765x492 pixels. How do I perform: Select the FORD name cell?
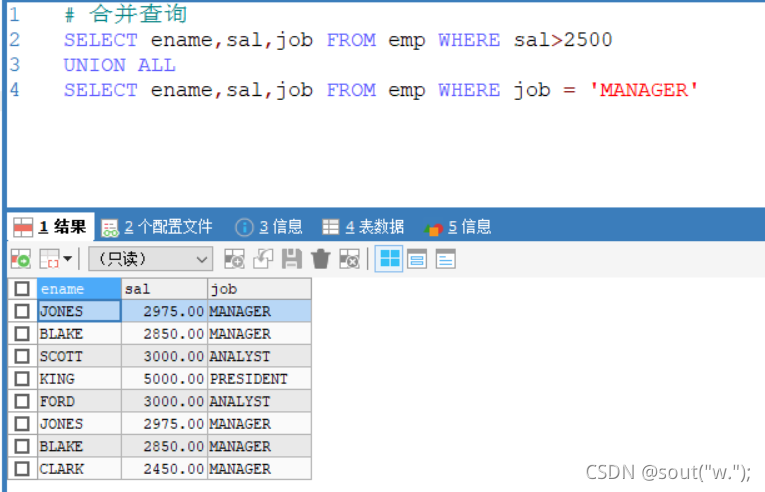pyautogui.click(x=79, y=401)
